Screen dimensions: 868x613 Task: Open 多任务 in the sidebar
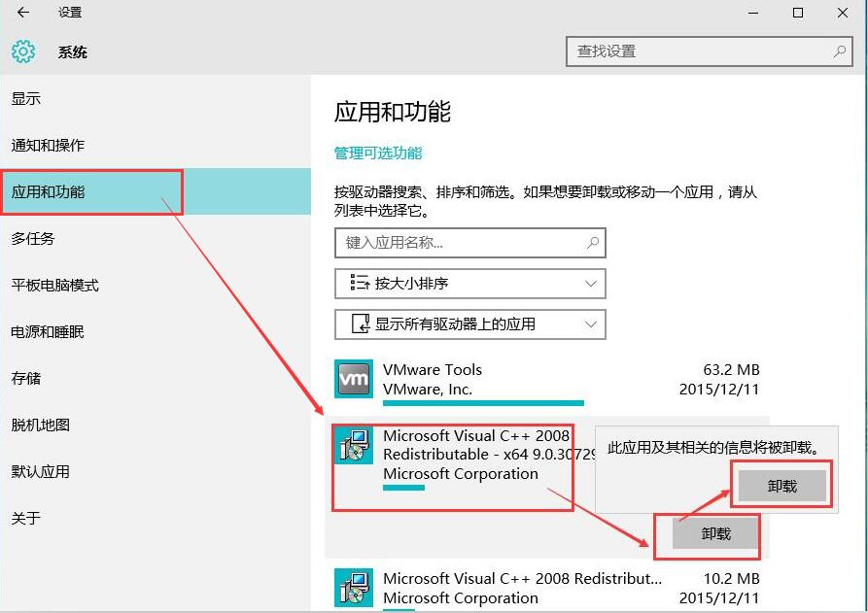(155, 238)
